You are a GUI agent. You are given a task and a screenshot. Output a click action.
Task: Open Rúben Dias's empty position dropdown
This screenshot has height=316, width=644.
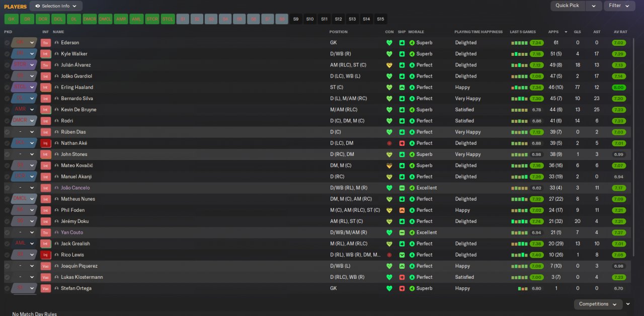click(24, 132)
